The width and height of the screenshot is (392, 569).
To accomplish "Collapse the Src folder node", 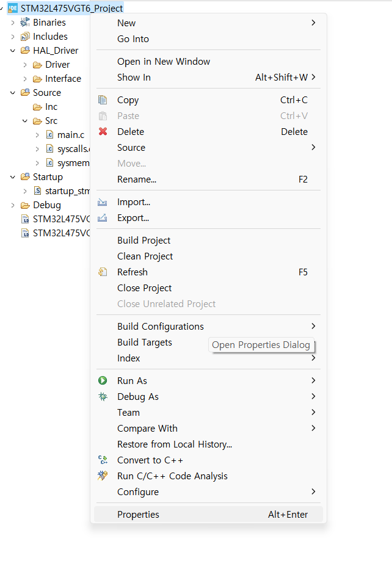I will (25, 121).
